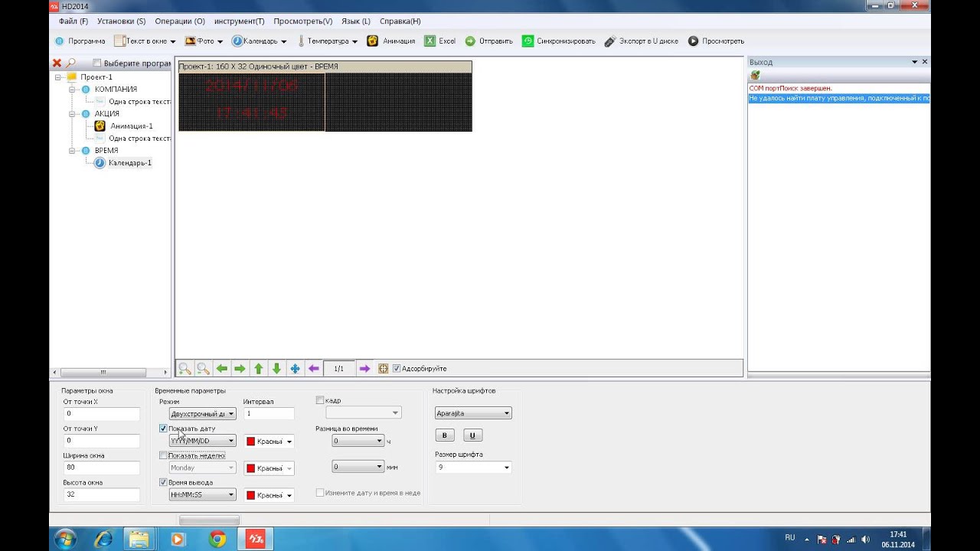Click the Синхронизировать toolbar icon
This screenshot has height=551, width=980.
point(528,41)
